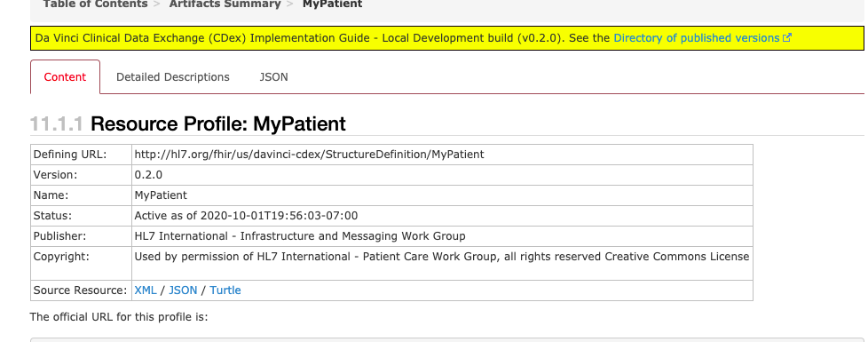Screen dimensions: 868x342
Task: Click the yellow Local Development build banner
Action: point(447,38)
